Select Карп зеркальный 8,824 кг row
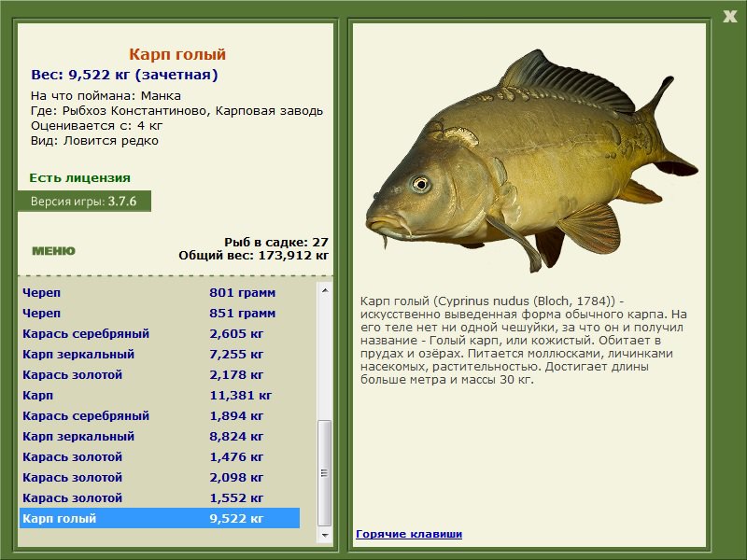Screen dimensions: 747x560 tap(160, 436)
